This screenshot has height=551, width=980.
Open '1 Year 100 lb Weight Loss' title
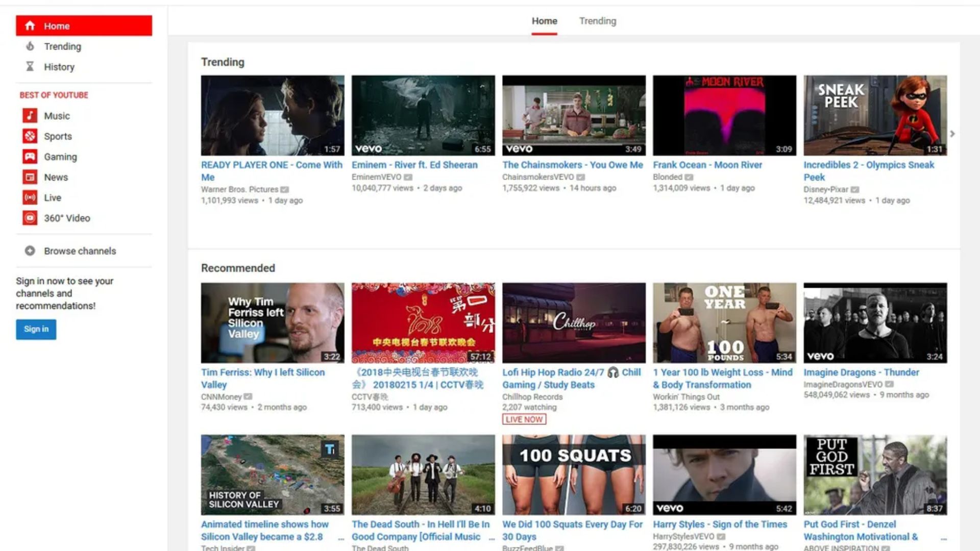723,378
